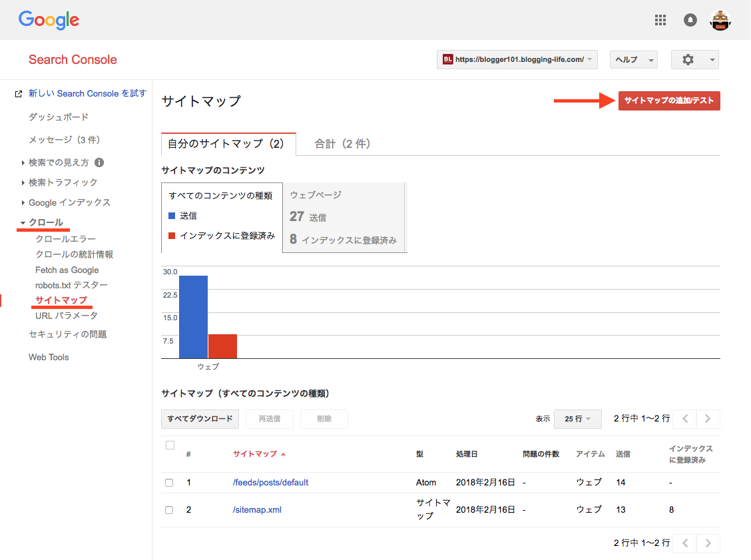751x560 pixels.
Task: Click the 型 column header
Action: click(419, 454)
